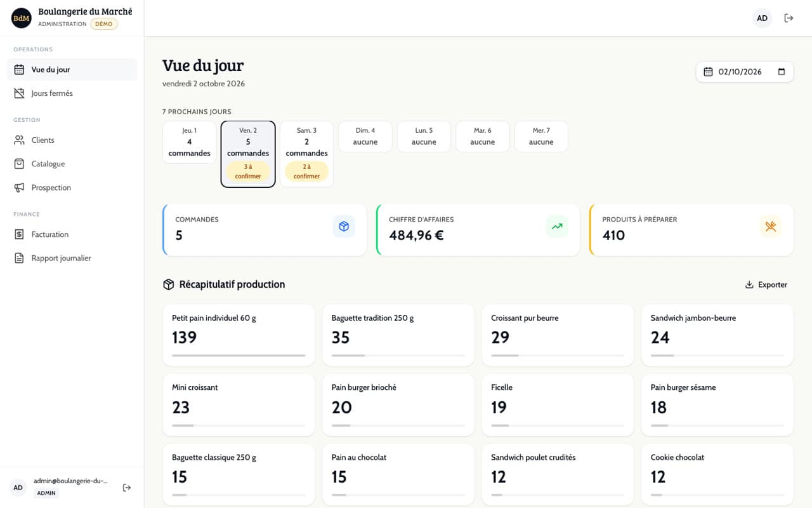The height and width of the screenshot is (508, 812).
Task: Click the Catalogue shopping bag icon
Action: pyautogui.click(x=19, y=164)
